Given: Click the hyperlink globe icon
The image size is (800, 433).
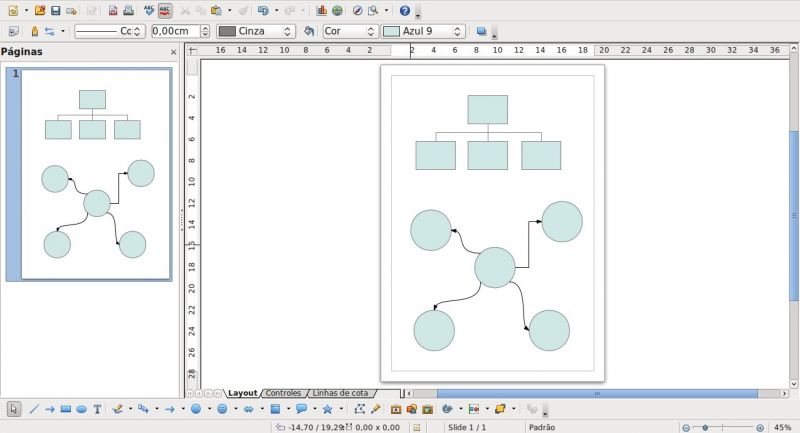Looking at the screenshot, I should tap(337, 10).
